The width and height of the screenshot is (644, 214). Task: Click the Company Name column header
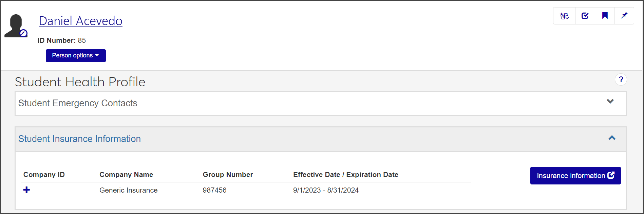(x=126, y=175)
